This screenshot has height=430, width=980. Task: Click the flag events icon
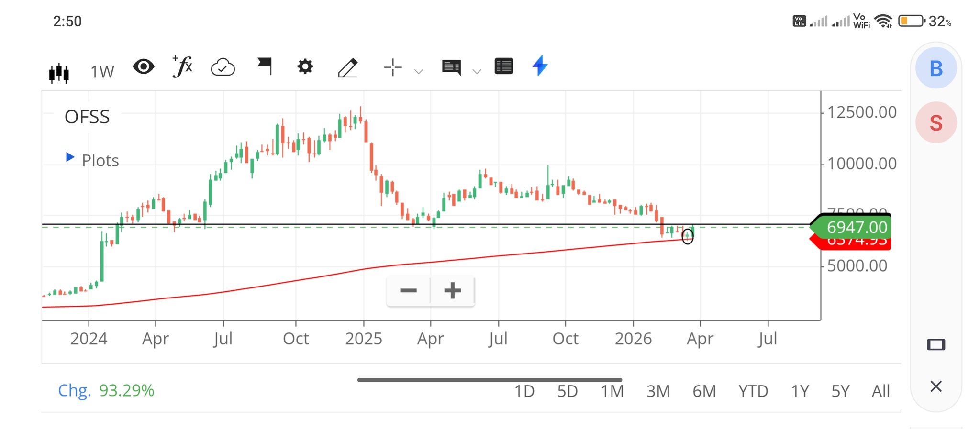[265, 66]
